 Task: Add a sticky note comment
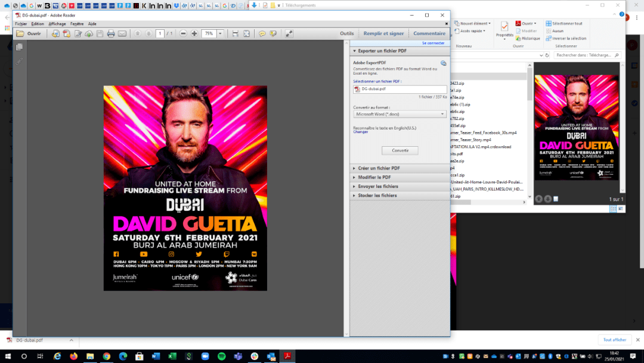coord(262,33)
